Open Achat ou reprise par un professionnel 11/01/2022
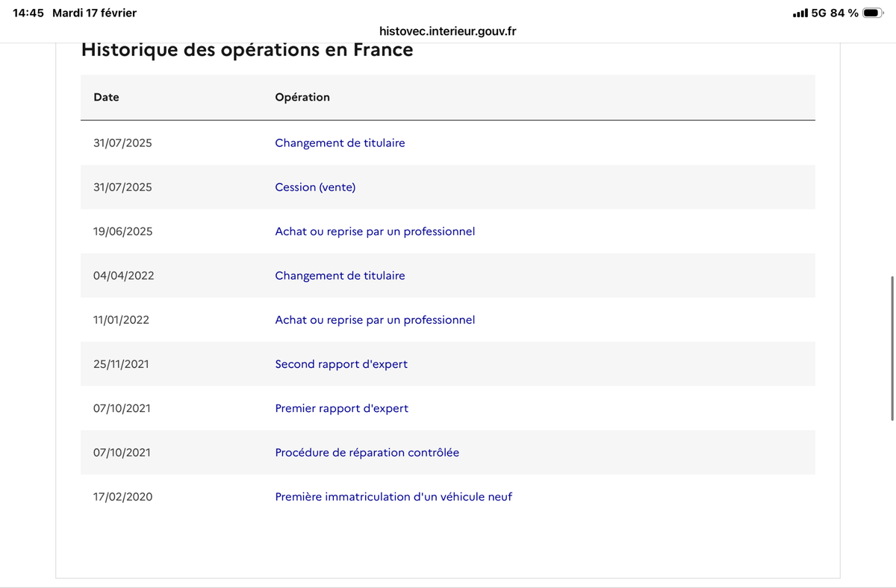This screenshot has height=588, width=896. [375, 319]
